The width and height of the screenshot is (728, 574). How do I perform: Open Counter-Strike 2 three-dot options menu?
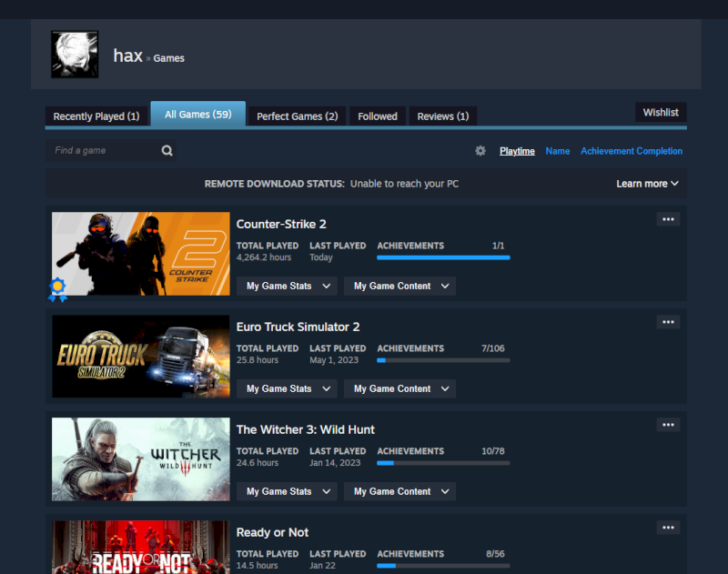pyautogui.click(x=668, y=219)
